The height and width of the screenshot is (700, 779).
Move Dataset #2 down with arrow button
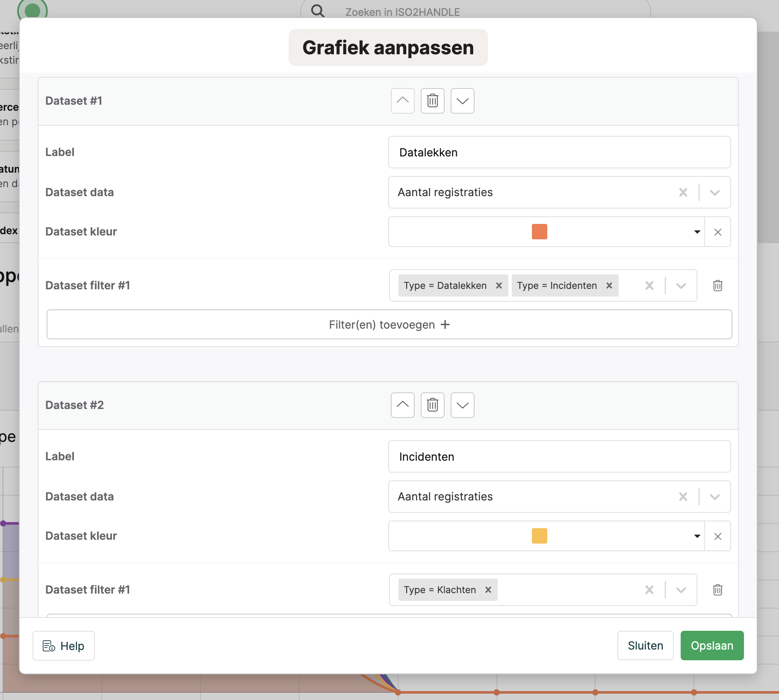462,405
